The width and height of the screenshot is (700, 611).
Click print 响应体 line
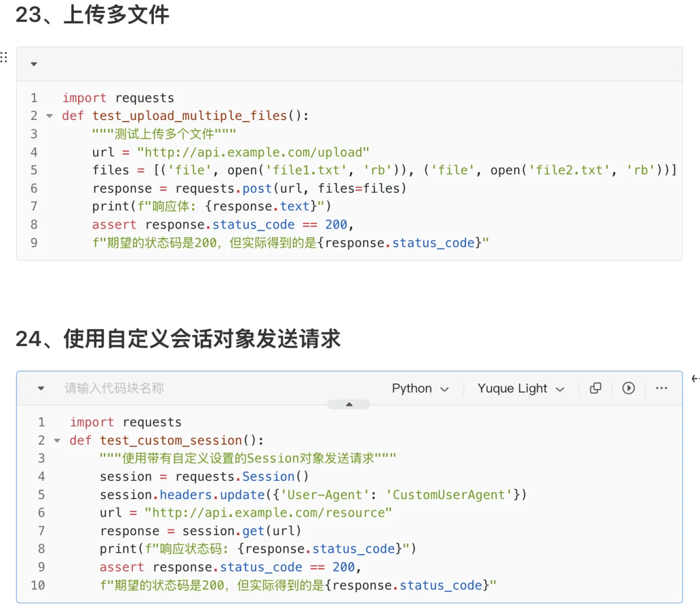(212, 206)
